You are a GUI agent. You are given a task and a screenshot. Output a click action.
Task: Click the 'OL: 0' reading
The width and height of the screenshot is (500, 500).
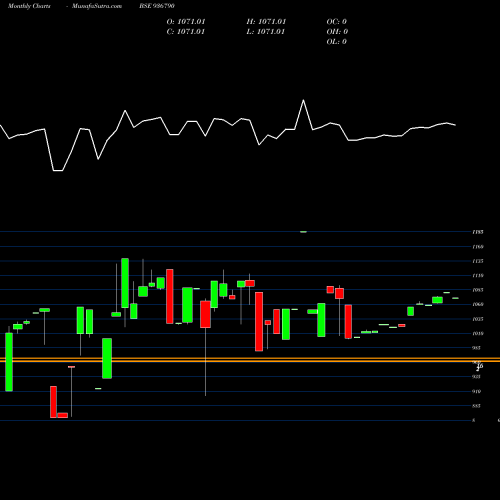pyautogui.click(x=337, y=42)
